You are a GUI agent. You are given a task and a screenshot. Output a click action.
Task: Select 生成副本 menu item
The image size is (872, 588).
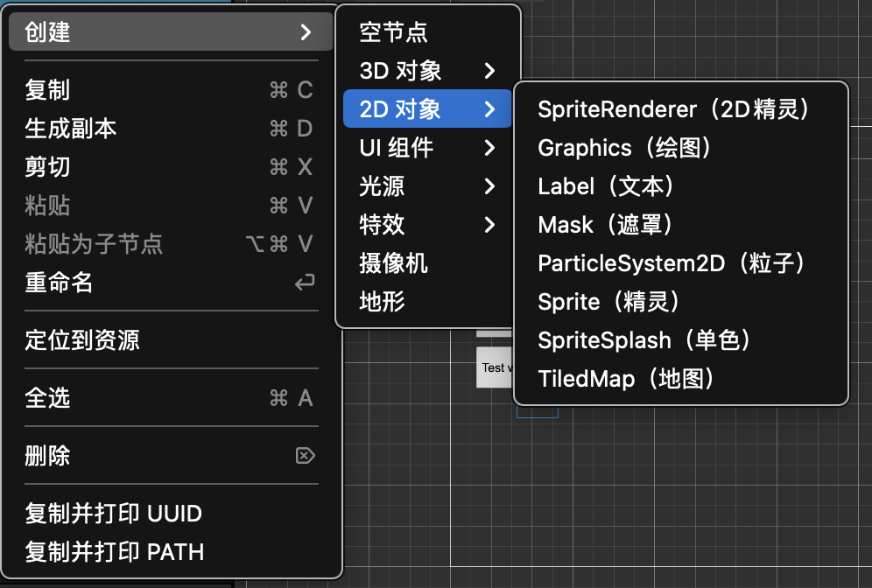(x=171, y=129)
